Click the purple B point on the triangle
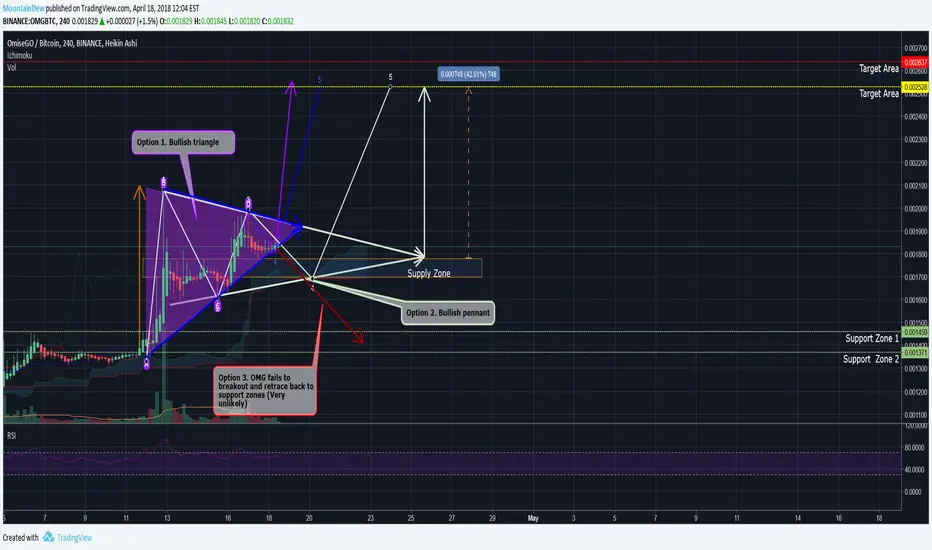Image resolution: width=932 pixels, height=550 pixels. (x=163, y=182)
